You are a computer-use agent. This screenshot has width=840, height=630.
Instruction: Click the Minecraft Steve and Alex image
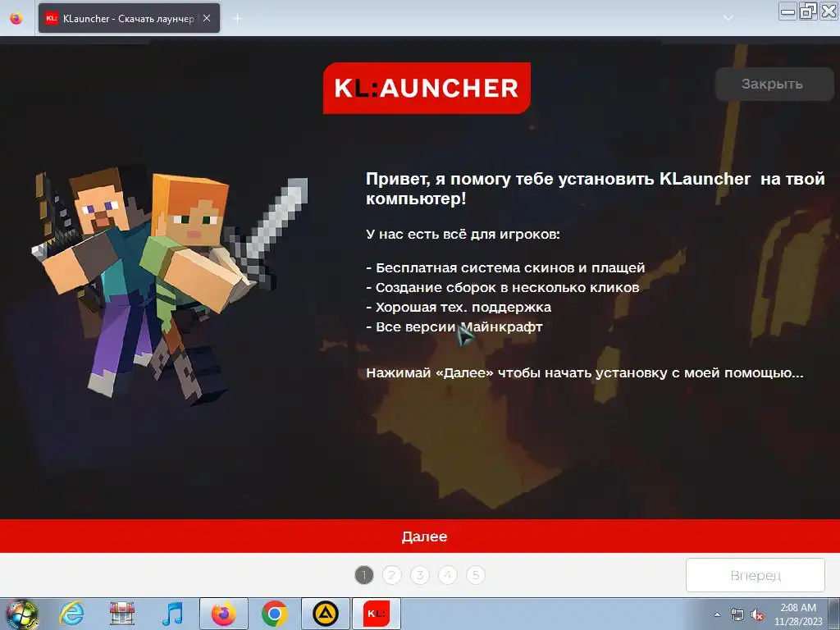(x=170, y=288)
